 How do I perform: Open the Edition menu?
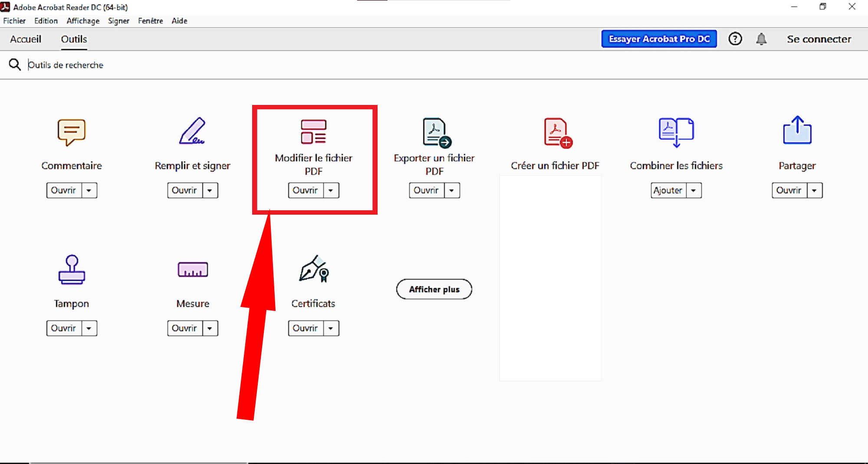(x=46, y=21)
